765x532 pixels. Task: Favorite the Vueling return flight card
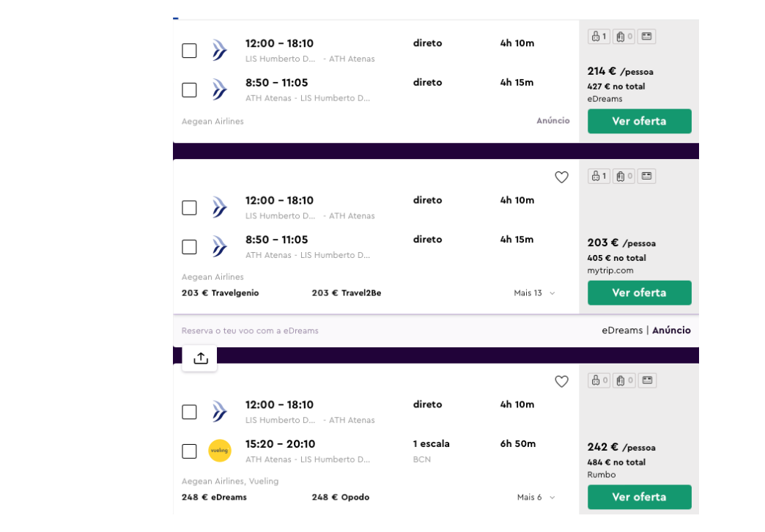[561, 382]
